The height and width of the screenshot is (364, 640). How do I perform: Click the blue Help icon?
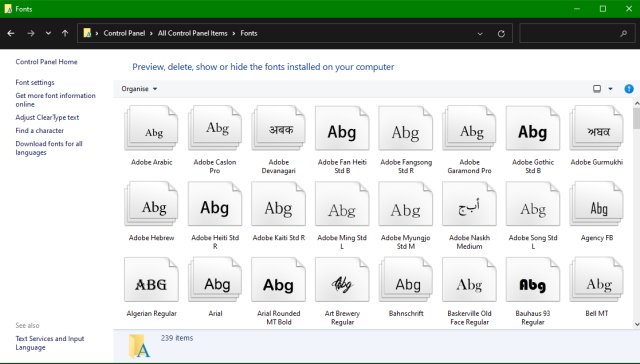coord(629,89)
